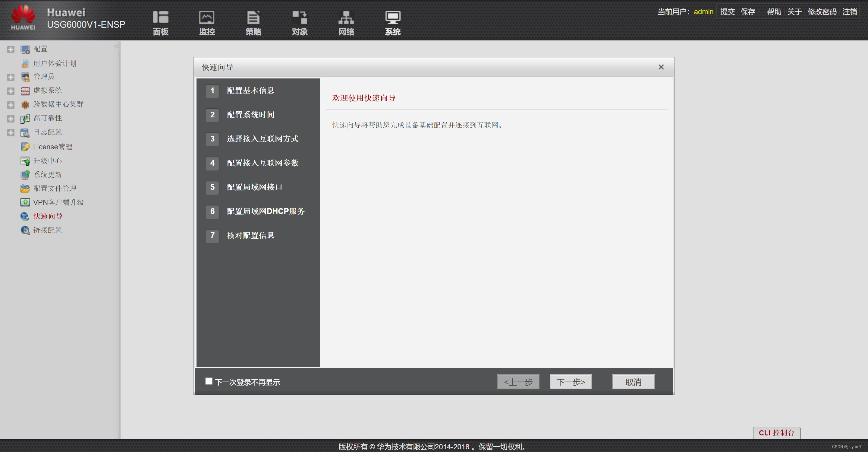Click the 配置文件管理 folder icon

click(x=25, y=189)
